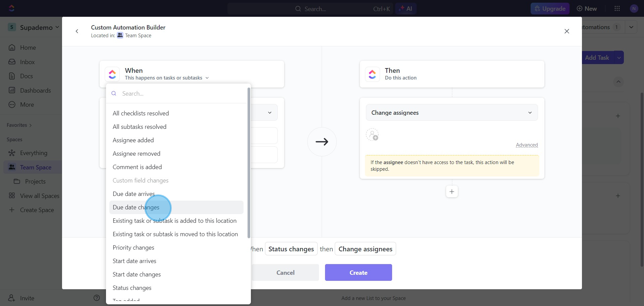The image size is (644, 306).
Task: Open the apps grid icon
Action: click(617, 9)
